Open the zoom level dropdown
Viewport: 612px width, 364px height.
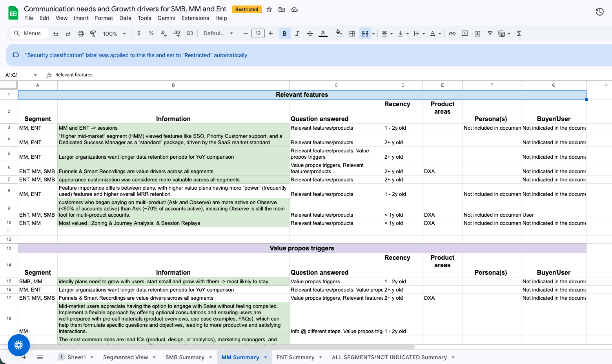[114, 34]
